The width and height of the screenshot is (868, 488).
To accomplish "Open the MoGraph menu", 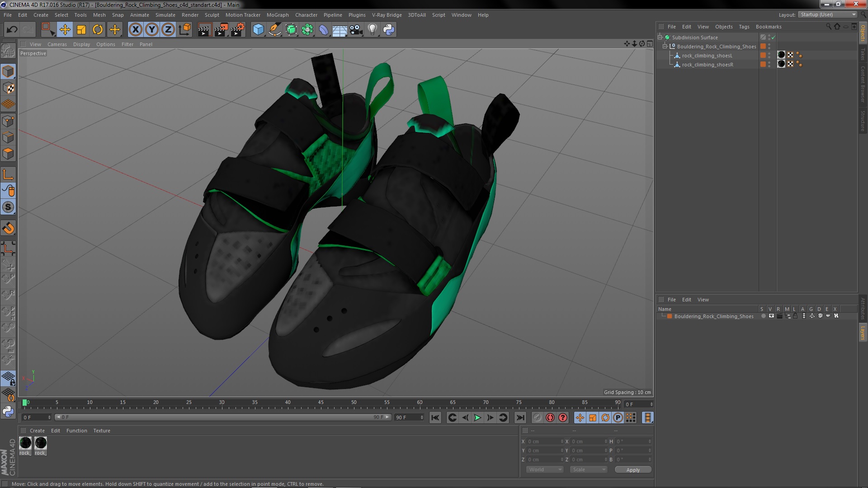I will tap(277, 15).
